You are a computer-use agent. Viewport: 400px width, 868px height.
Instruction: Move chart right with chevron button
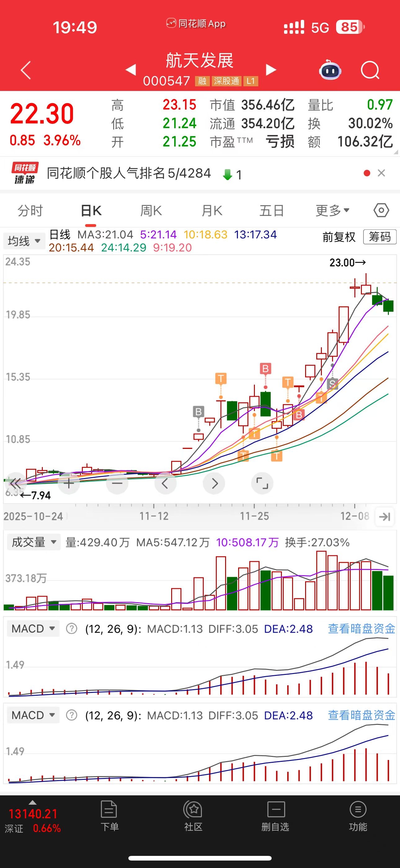click(x=214, y=484)
